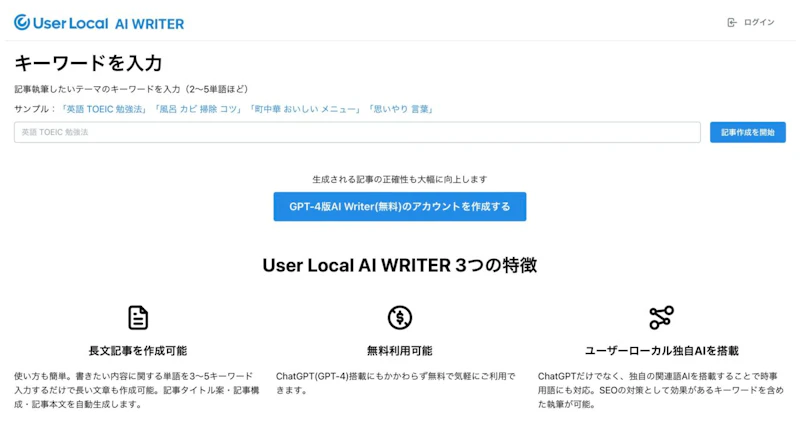
Task: Click the description beginning ChatGPTだけでなく
Action: (661, 390)
